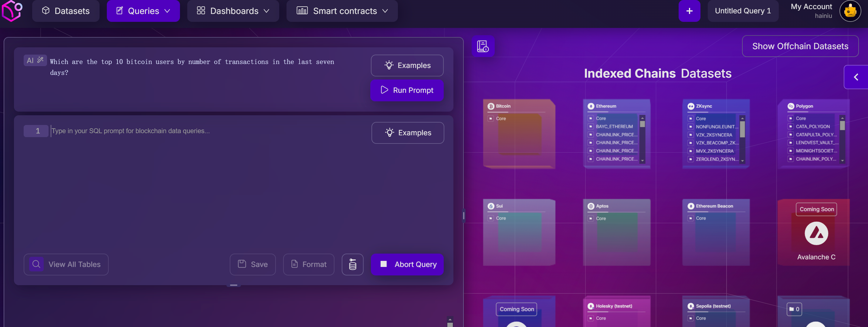
Task: Click the Avalanche C logo
Action: [x=816, y=233]
